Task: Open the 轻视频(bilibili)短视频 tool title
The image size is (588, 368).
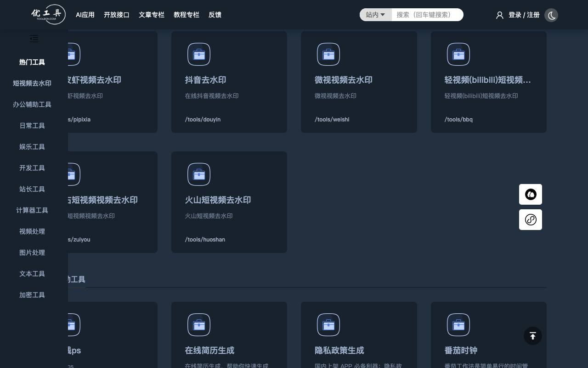Action: 488,80
